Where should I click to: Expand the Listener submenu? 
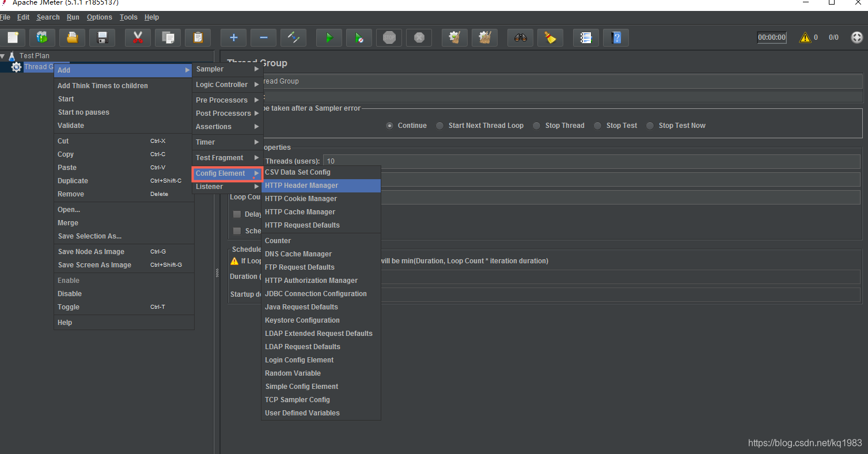228,187
